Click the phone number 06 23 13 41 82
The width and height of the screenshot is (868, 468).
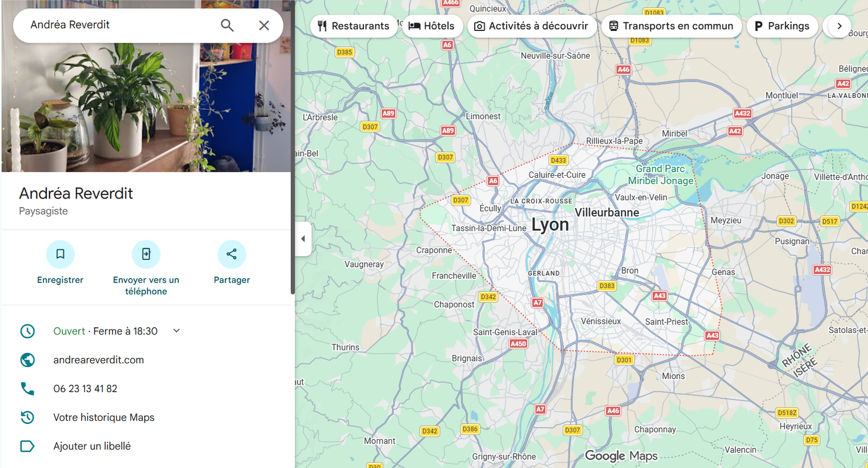pyautogui.click(x=85, y=389)
